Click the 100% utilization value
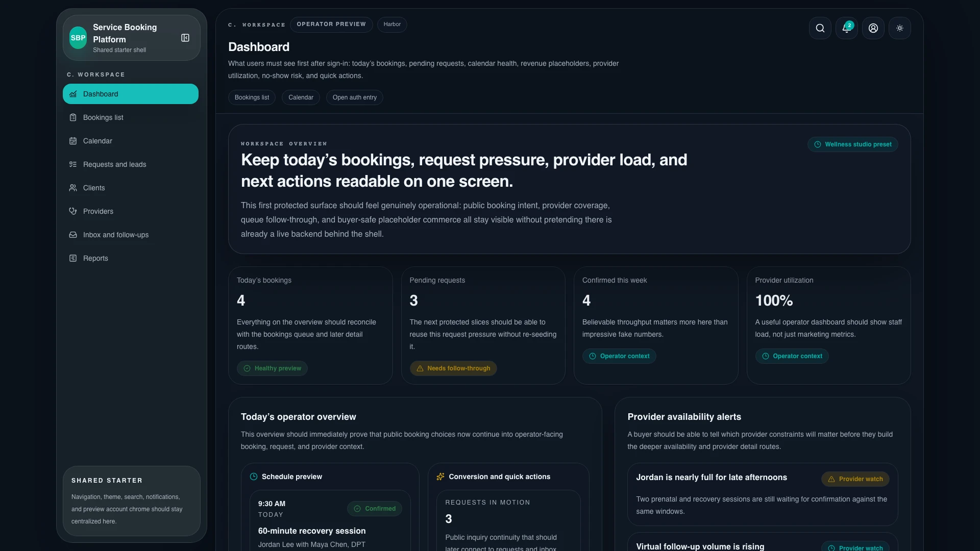 point(774,300)
